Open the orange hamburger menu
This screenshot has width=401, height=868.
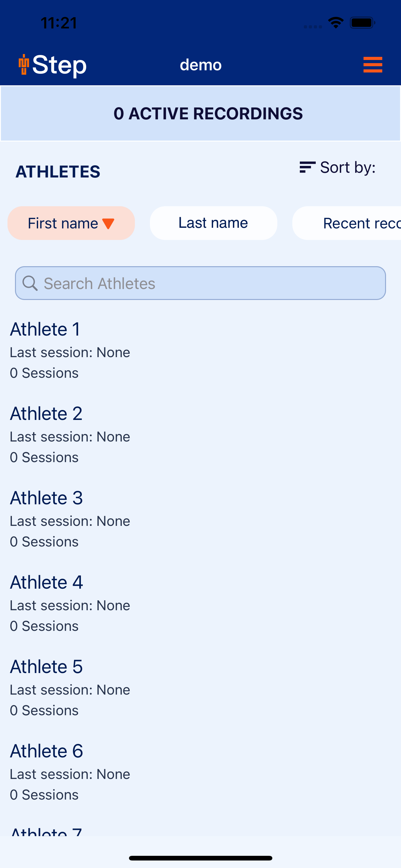click(x=373, y=65)
